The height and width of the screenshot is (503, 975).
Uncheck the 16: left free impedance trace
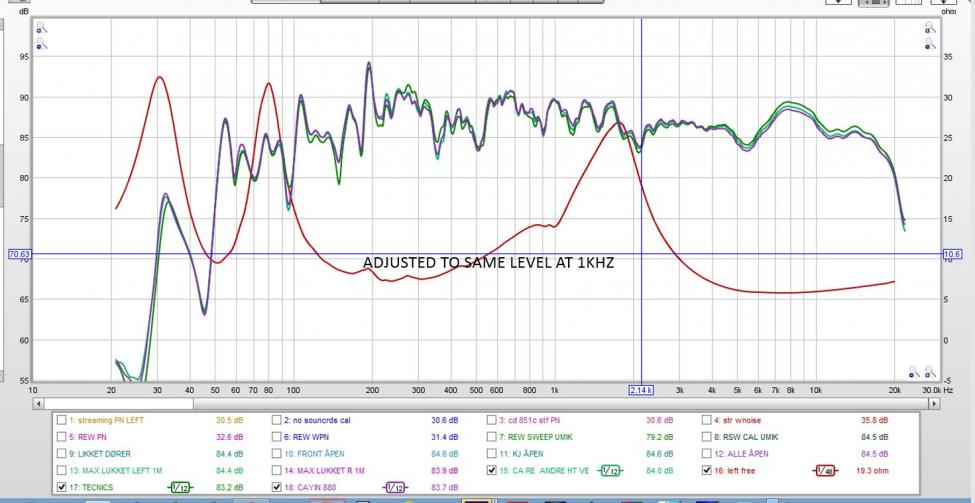[706, 471]
